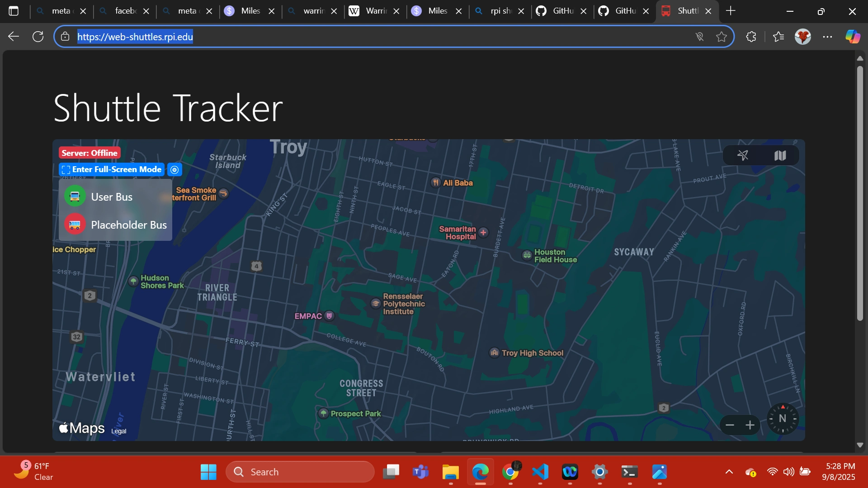Open browser Settings and more ellipsis menu
This screenshot has width=868, height=488.
click(827, 37)
